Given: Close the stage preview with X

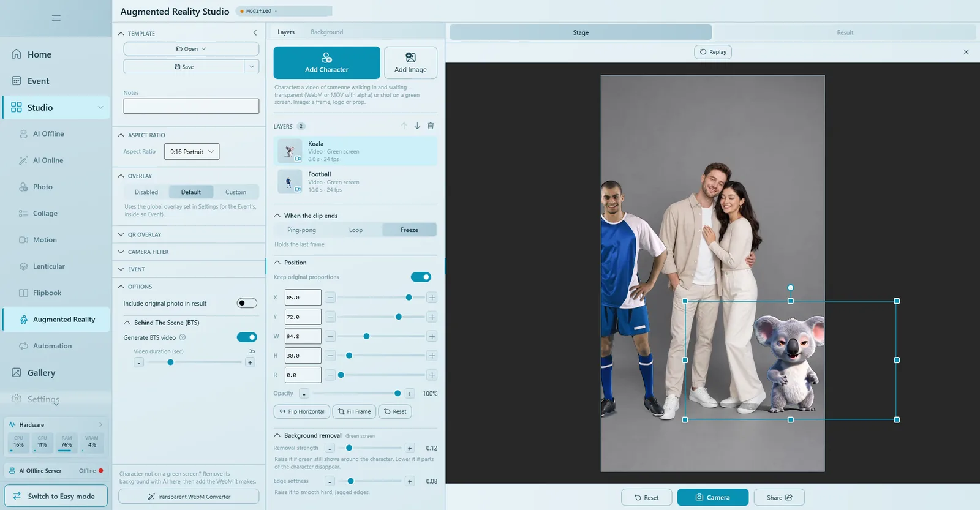Looking at the screenshot, I should tap(966, 52).
